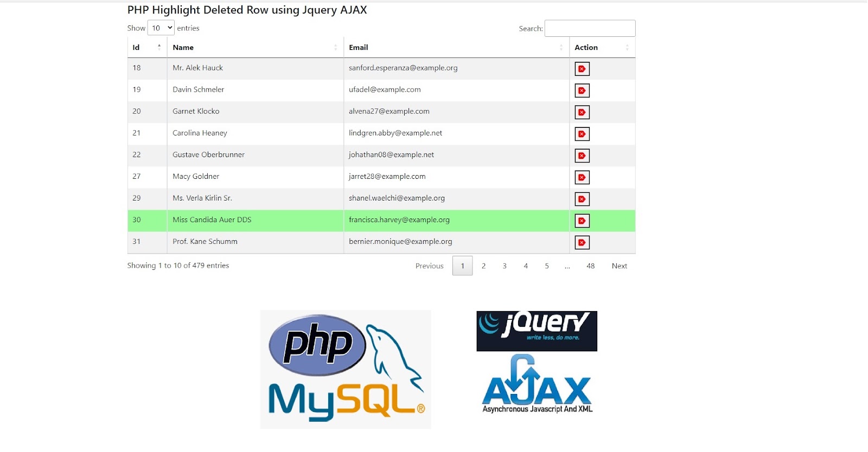
Task: Click email jarret28@example.com
Action: tap(387, 176)
